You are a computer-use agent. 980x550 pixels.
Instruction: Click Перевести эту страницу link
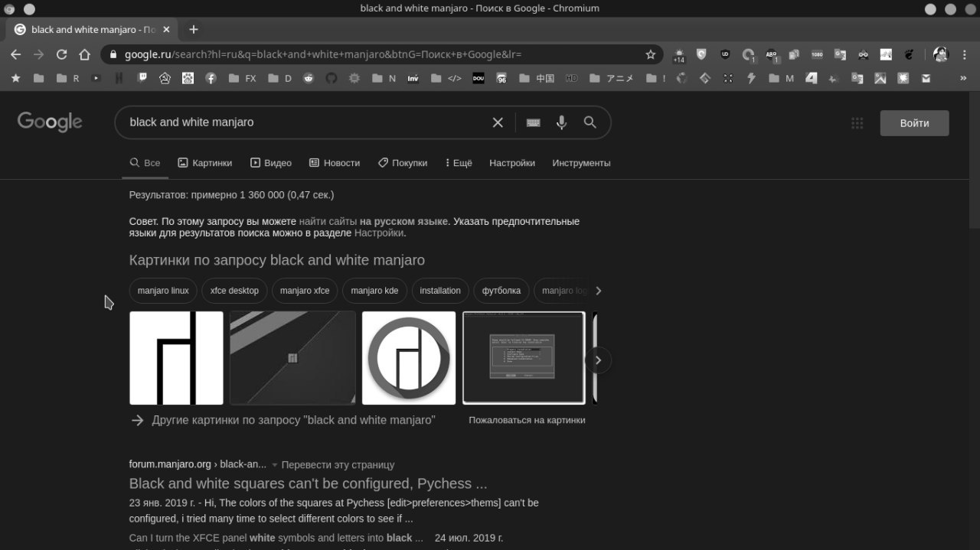tap(338, 465)
